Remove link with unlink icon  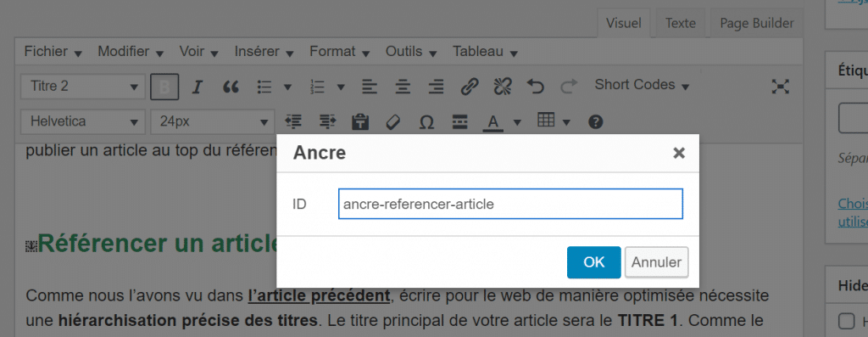(x=503, y=87)
